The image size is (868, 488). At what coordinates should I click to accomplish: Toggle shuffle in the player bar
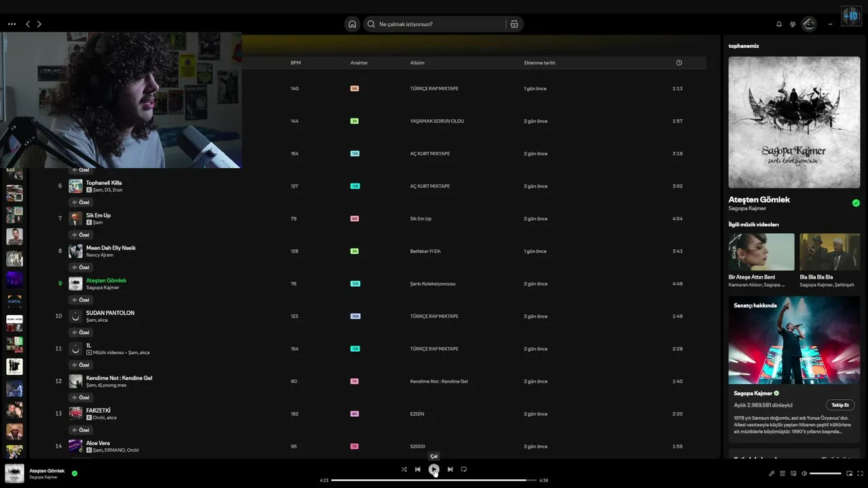(x=404, y=469)
